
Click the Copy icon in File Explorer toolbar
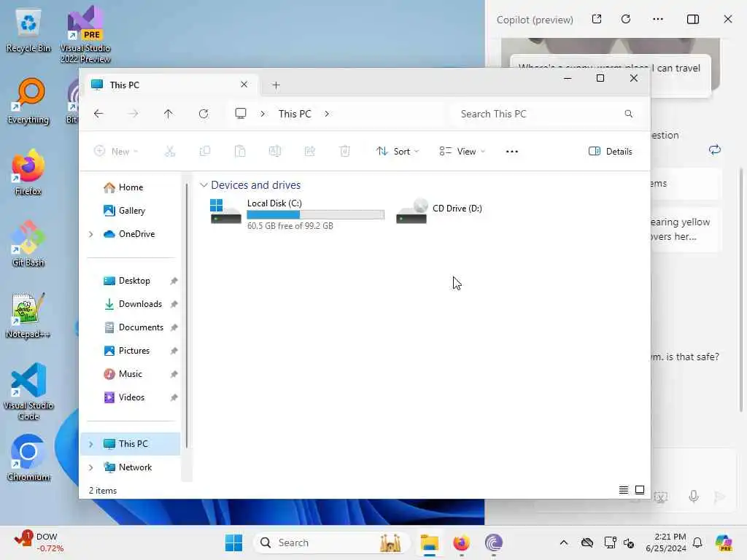tap(205, 152)
